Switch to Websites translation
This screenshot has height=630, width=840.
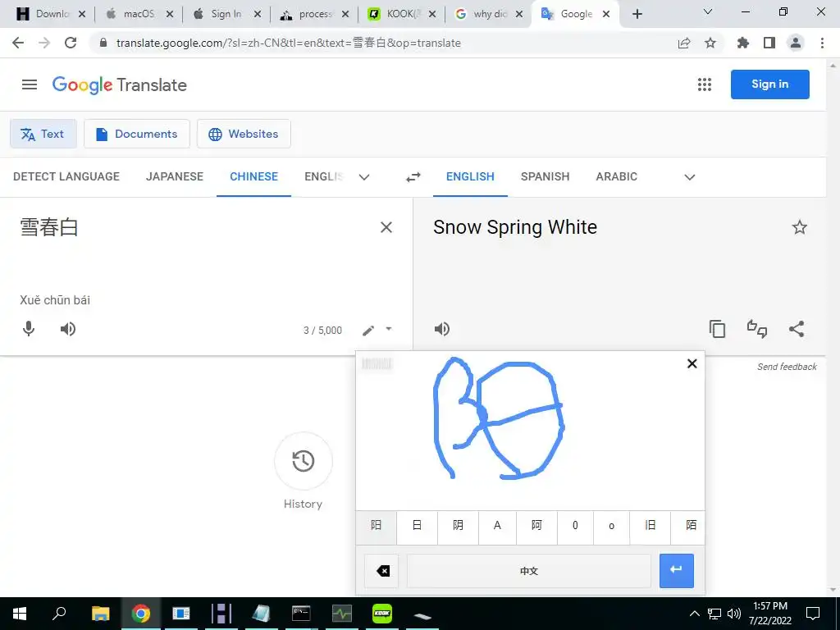(x=244, y=134)
